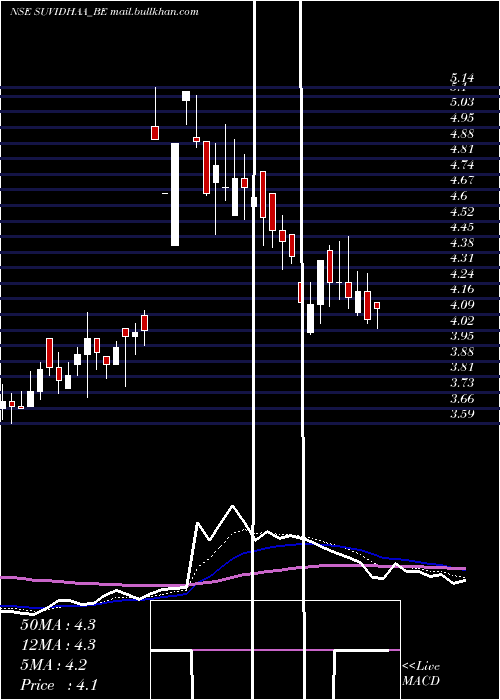Click the tallest white candlestick body
The image size is (500, 700).
(175, 194)
